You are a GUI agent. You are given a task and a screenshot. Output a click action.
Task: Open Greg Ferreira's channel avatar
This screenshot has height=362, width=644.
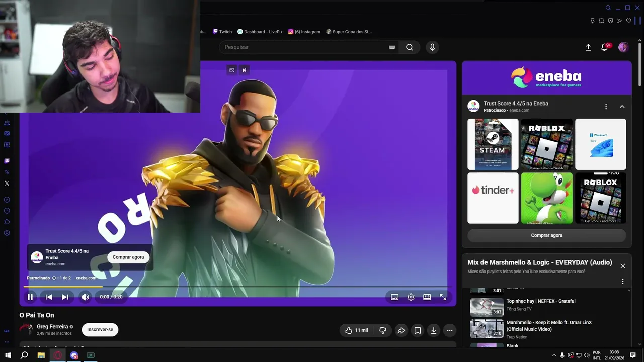(26, 329)
